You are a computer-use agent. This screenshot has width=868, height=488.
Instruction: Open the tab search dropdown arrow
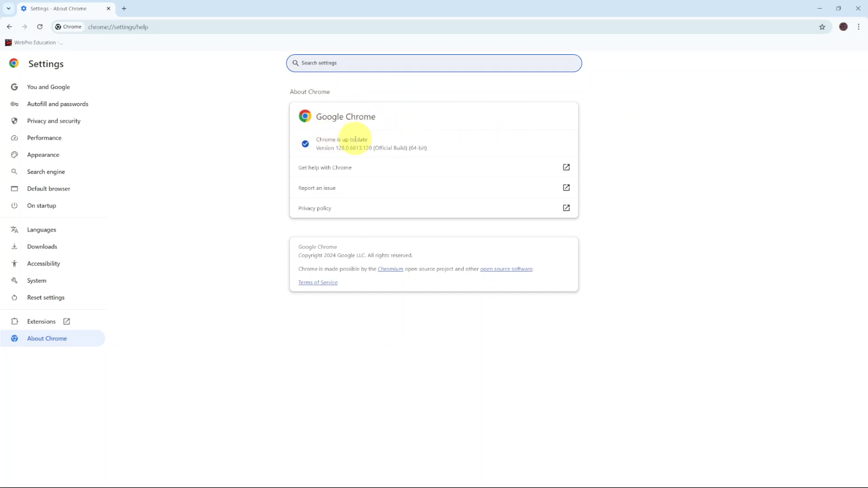(x=9, y=9)
